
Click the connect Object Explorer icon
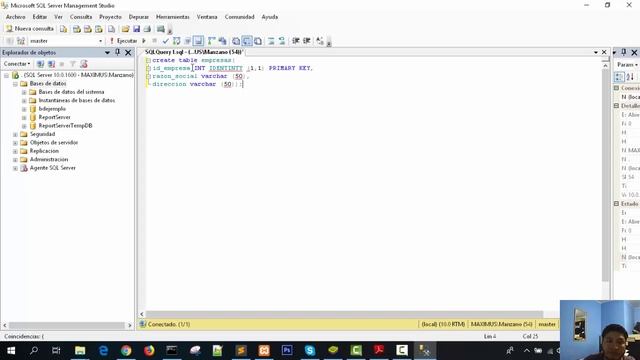pos(40,64)
